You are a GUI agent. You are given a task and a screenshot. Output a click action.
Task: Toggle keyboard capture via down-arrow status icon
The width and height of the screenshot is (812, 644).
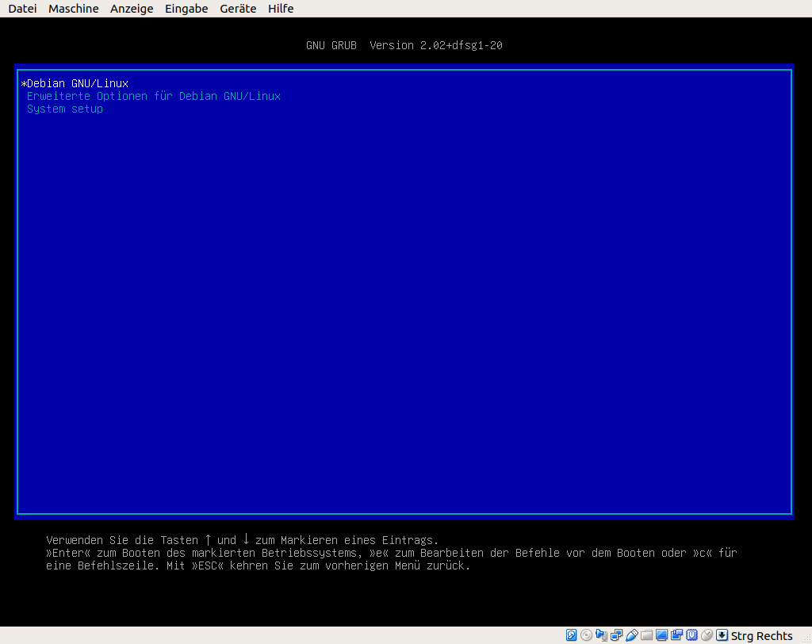pos(721,635)
